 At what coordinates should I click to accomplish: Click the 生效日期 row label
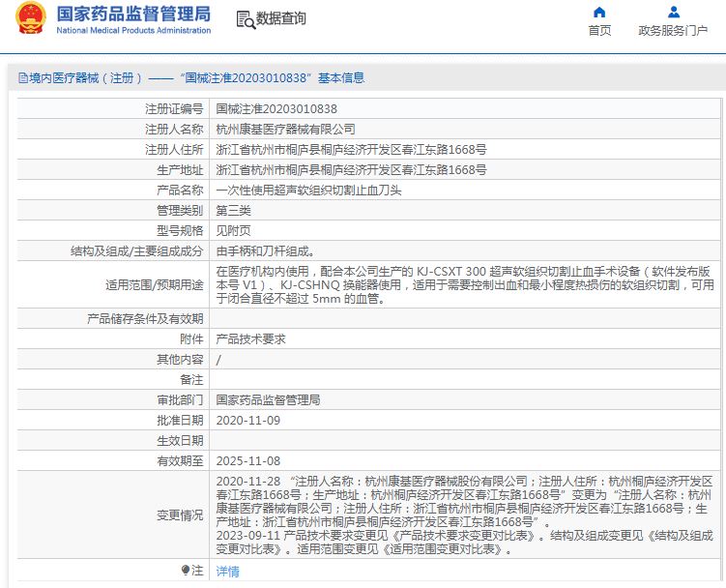tap(180, 441)
